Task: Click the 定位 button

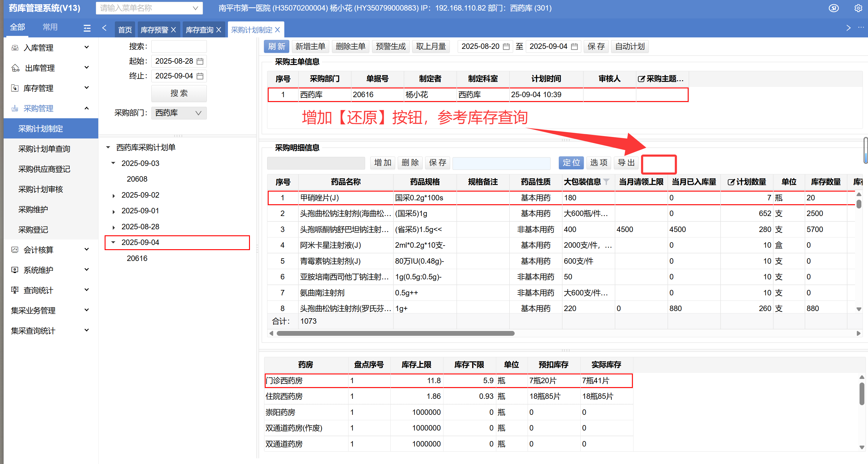Action: click(571, 163)
